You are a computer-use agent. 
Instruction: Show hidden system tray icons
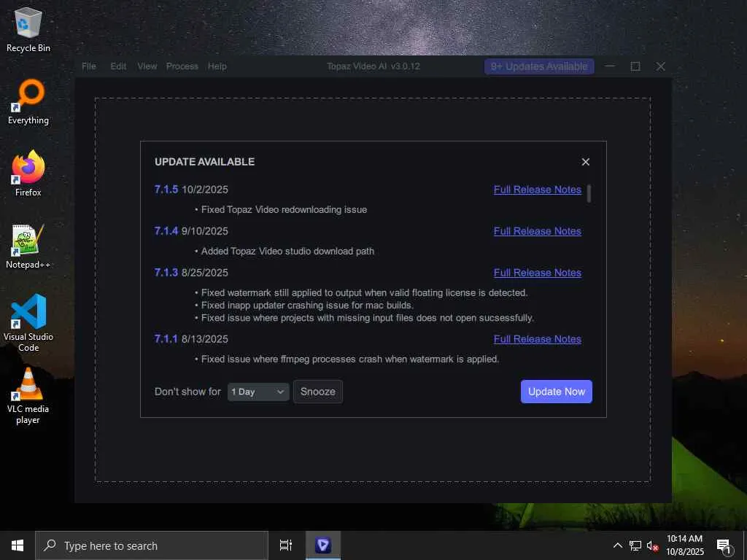(617, 545)
